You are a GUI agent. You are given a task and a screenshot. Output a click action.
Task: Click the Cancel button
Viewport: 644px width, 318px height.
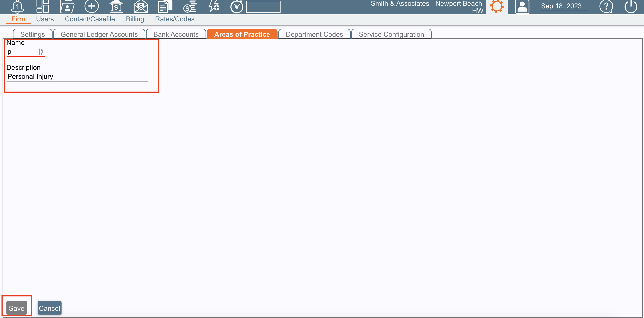coord(50,308)
